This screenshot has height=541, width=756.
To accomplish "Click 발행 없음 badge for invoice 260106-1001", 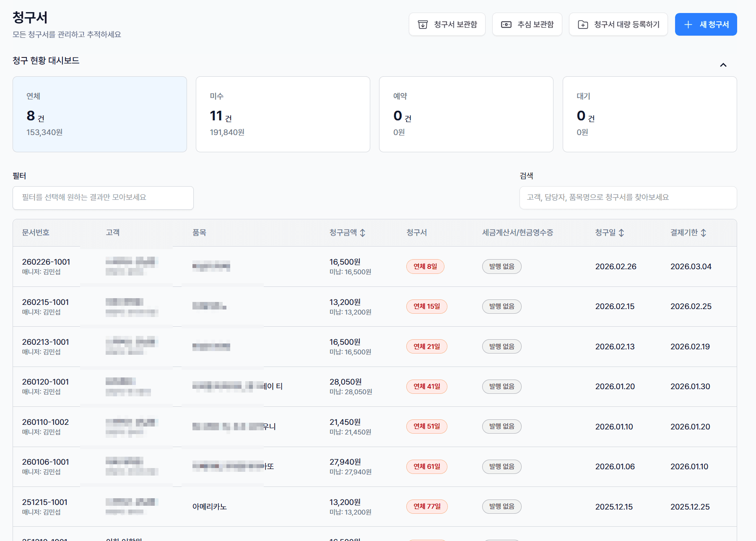I will tap(501, 466).
